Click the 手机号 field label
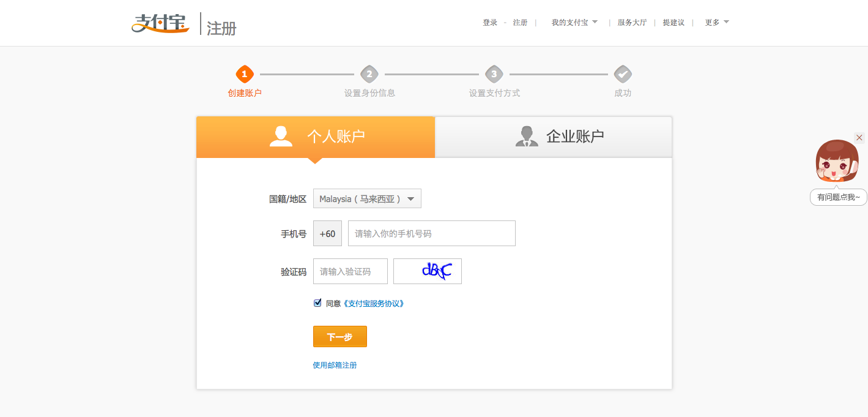 click(x=294, y=234)
